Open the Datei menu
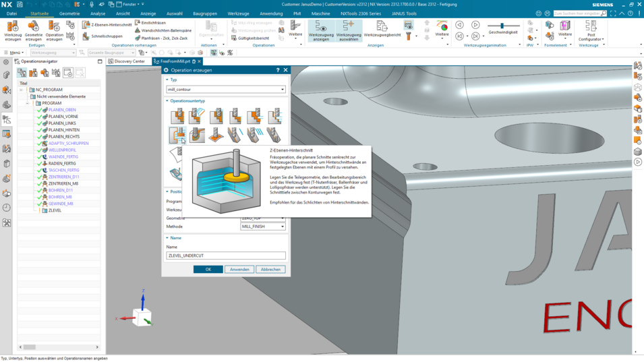Viewport: 644px width, 362px height. click(12, 13)
